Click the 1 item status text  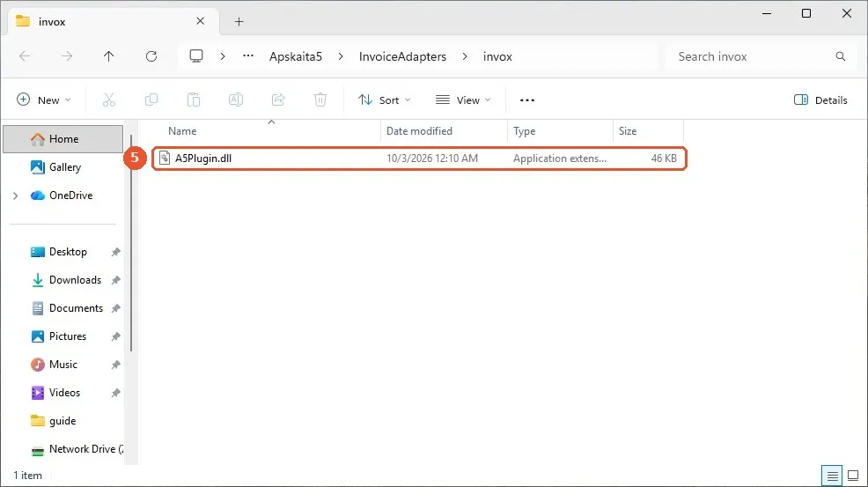pyautogui.click(x=27, y=476)
